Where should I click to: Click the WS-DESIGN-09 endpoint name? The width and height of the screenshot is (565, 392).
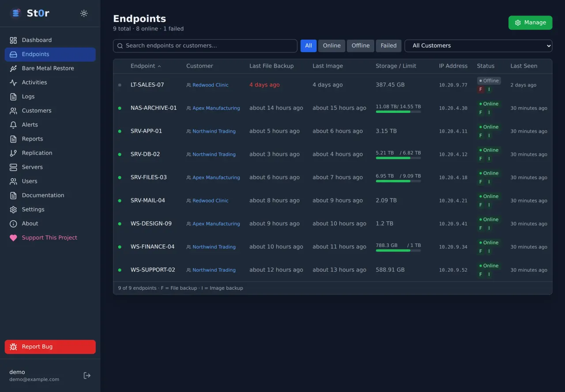[151, 224]
